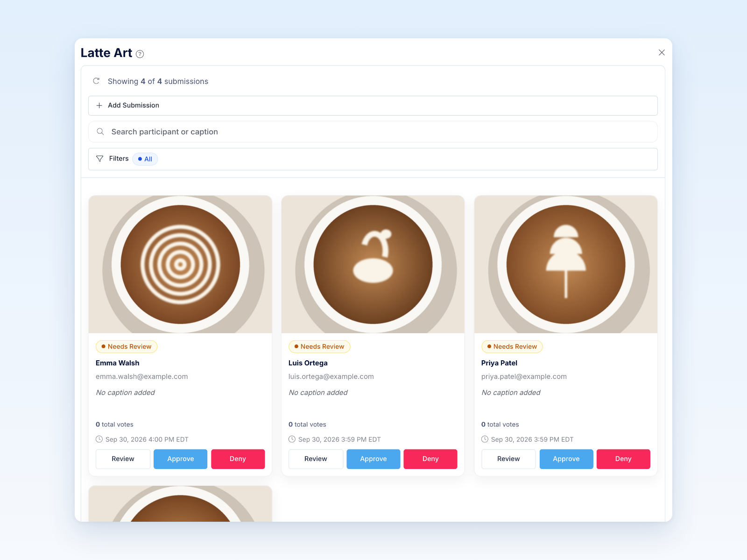Open Luis Ortega's latte art image
The height and width of the screenshot is (560, 747).
pyautogui.click(x=373, y=264)
